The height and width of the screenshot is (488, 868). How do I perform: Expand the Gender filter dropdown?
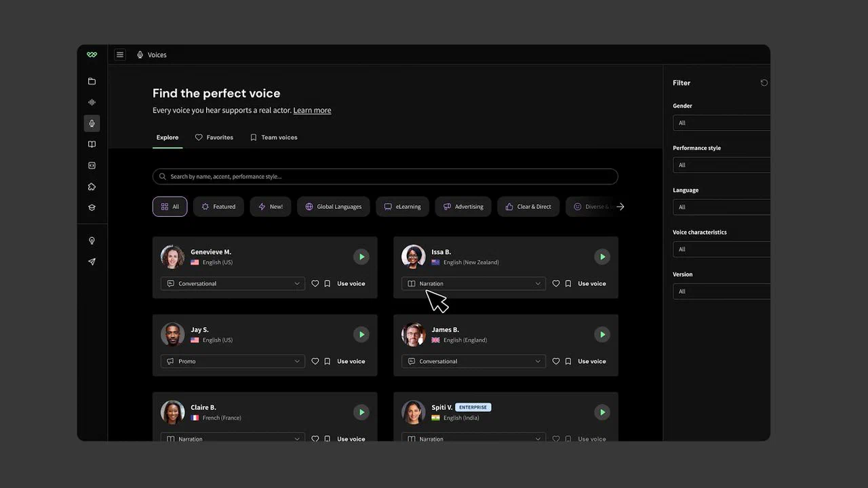click(x=722, y=123)
